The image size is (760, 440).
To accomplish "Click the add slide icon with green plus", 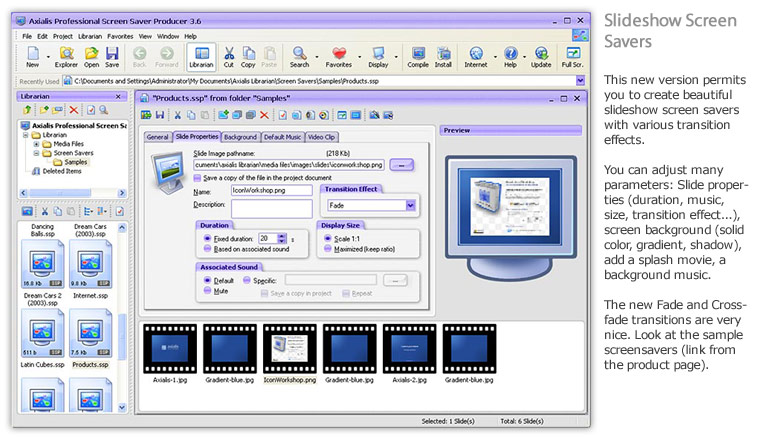I will tap(223, 115).
